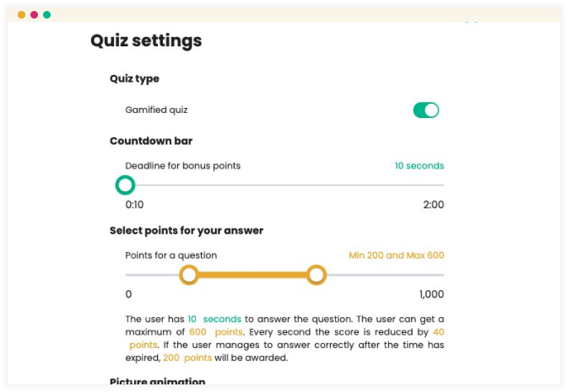Click the countdown bar slider track

tap(287, 185)
